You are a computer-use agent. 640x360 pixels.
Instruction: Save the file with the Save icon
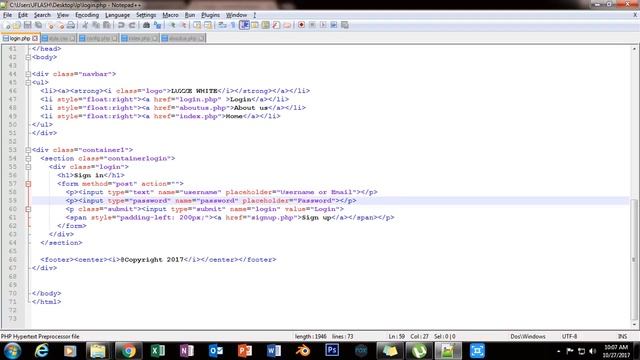[x=27, y=25]
